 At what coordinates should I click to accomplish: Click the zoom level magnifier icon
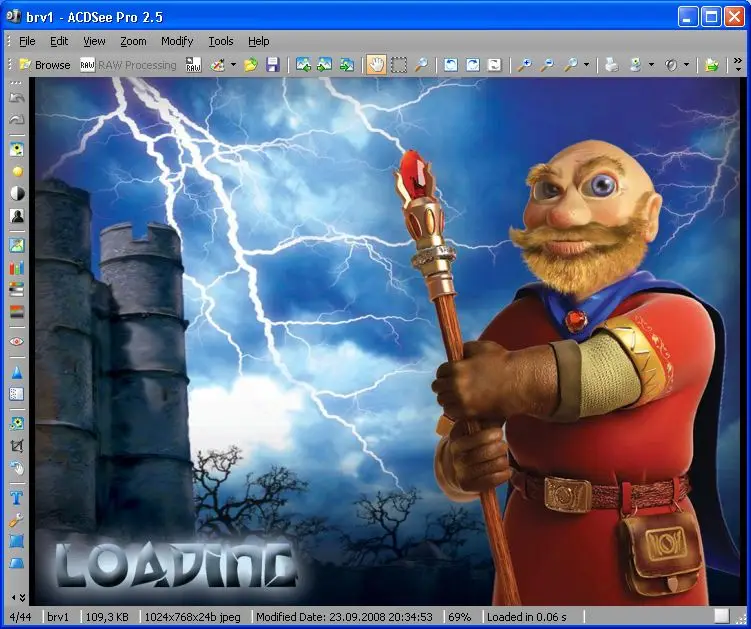click(570, 65)
